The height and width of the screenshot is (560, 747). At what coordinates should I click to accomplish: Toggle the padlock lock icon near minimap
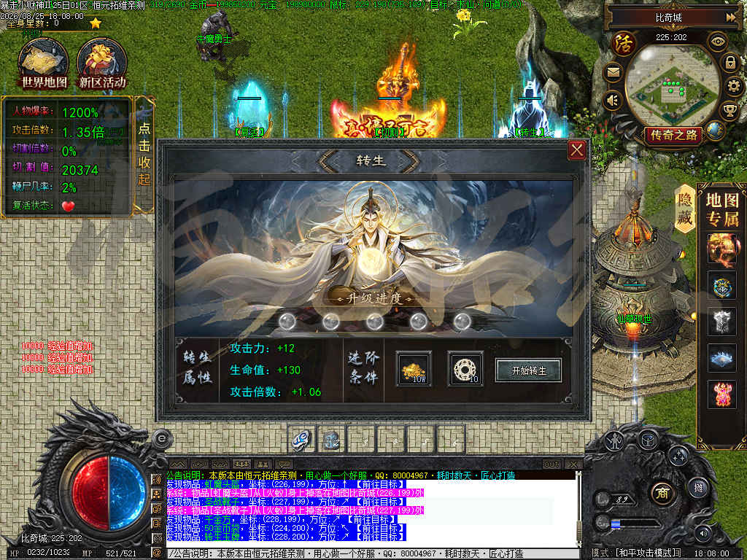pyautogui.click(x=730, y=63)
